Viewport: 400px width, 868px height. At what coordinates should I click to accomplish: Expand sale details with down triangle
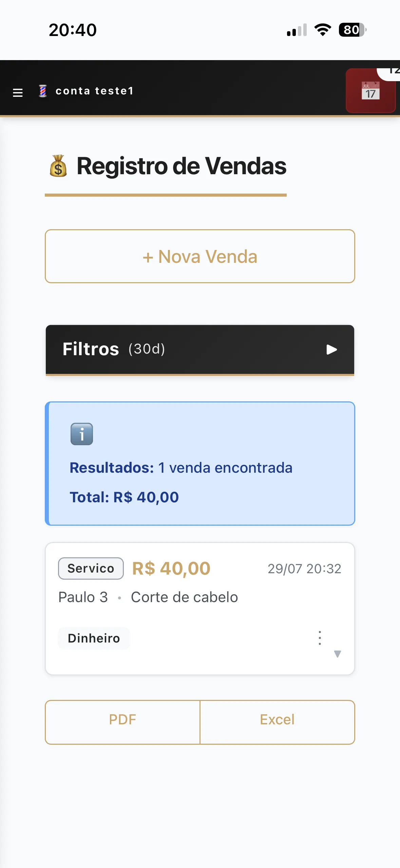(337, 654)
